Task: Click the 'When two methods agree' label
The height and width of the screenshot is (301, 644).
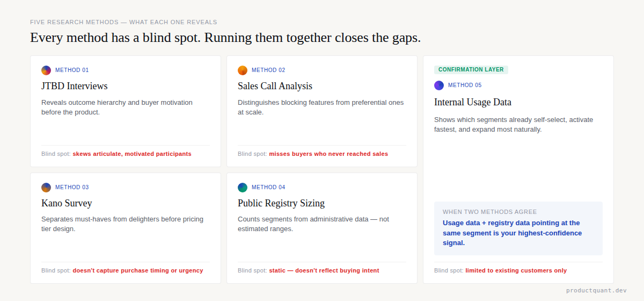Action: tap(490, 212)
